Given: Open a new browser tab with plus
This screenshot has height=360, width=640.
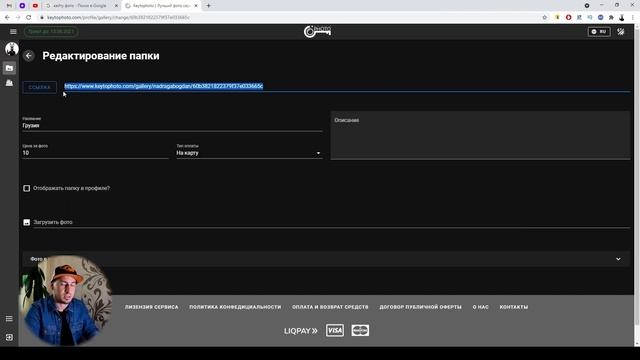Looking at the screenshot, I should point(208,6).
